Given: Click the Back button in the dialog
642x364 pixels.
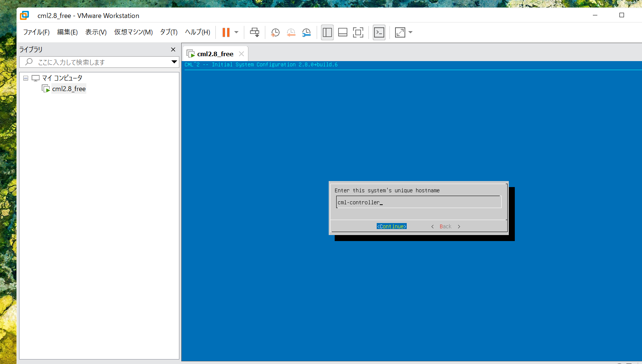Looking at the screenshot, I should point(445,226).
